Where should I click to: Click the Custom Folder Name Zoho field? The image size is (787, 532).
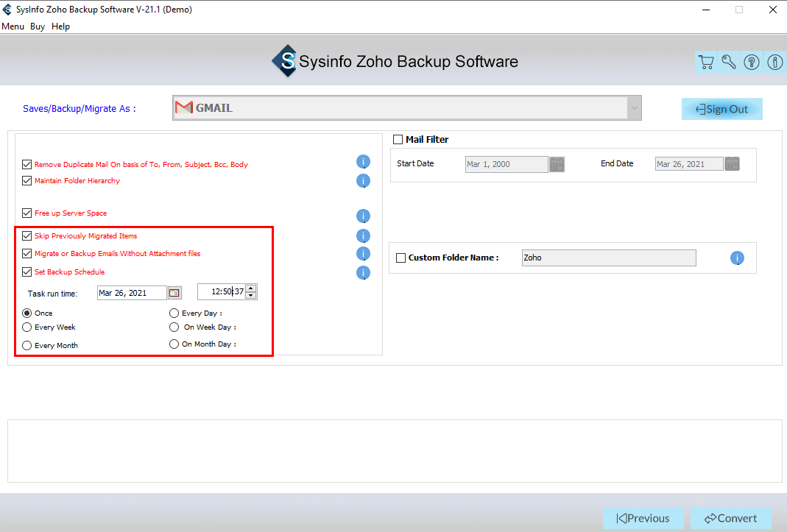click(x=609, y=258)
